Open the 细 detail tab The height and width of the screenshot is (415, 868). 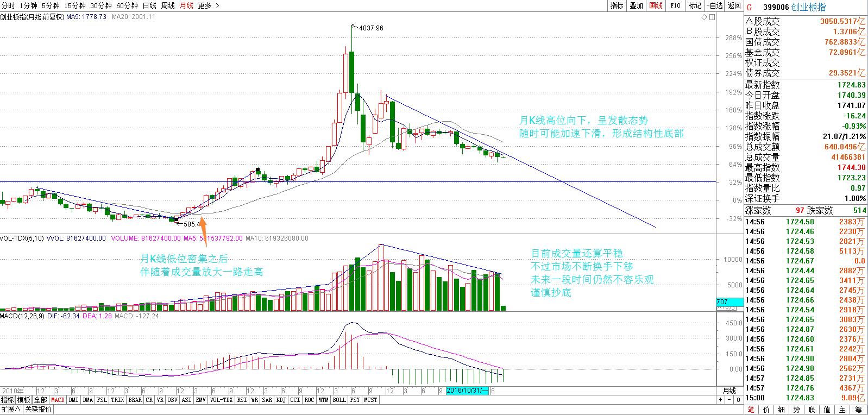click(782, 410)
